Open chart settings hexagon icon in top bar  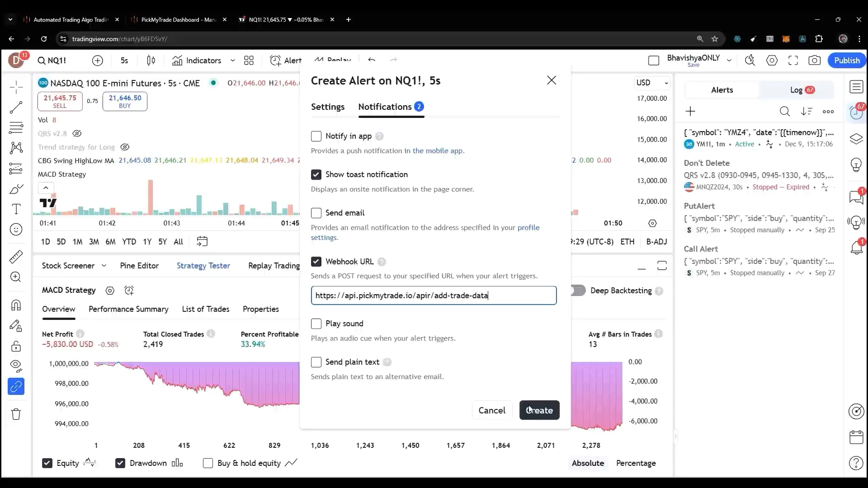coord(772,61)
